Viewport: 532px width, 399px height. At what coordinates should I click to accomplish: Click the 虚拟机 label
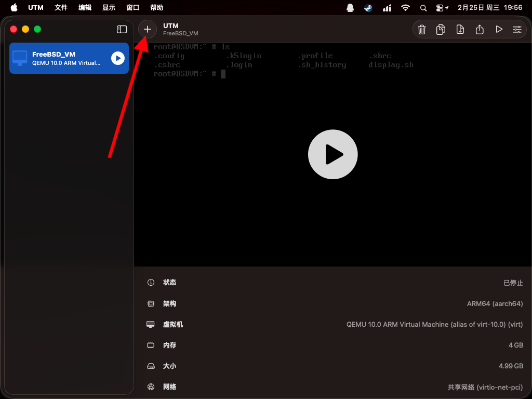pyautogui.click(x=172, y=324)
